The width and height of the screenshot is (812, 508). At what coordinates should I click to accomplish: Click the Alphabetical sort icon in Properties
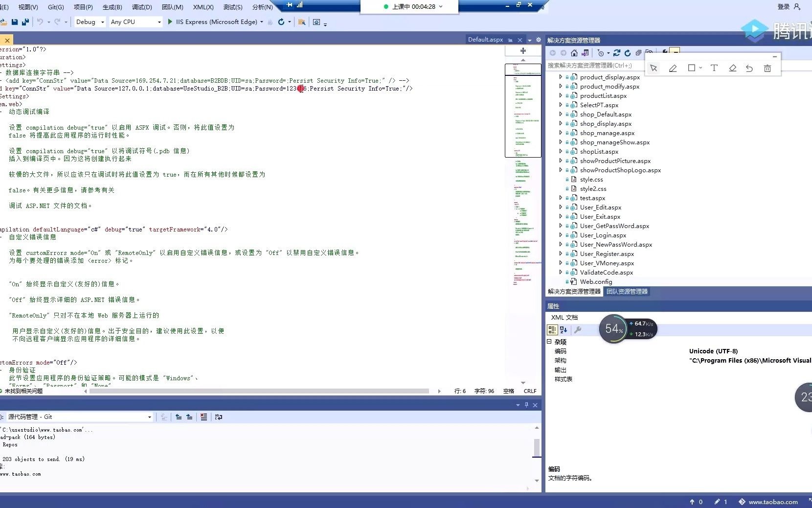tap(564, 330)
